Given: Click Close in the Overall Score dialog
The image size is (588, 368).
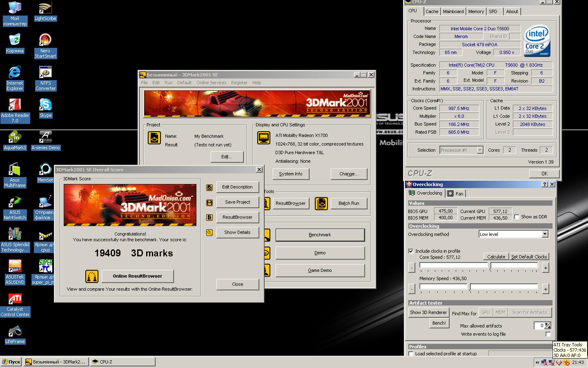Looking at the screenshot, I should [237, 285].
